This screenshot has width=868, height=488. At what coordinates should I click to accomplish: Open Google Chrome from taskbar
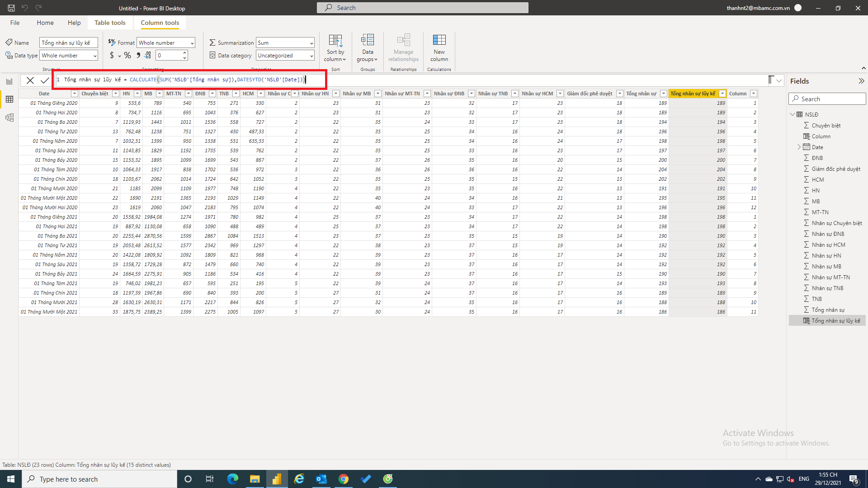(344, 479)
